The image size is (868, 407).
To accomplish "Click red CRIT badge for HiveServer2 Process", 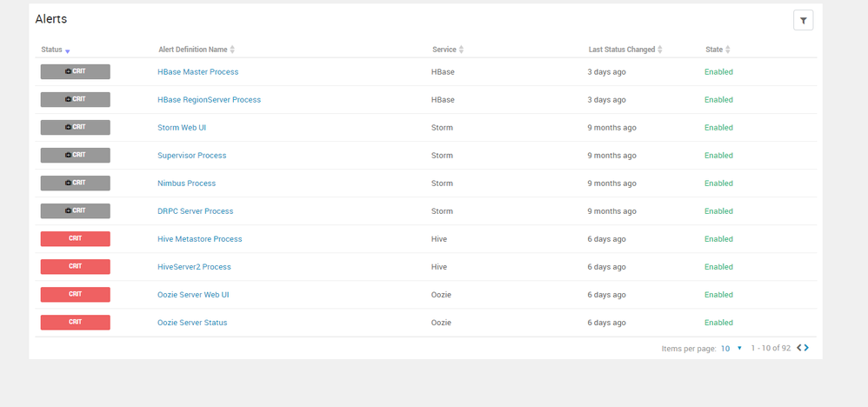I will (75, 267).
